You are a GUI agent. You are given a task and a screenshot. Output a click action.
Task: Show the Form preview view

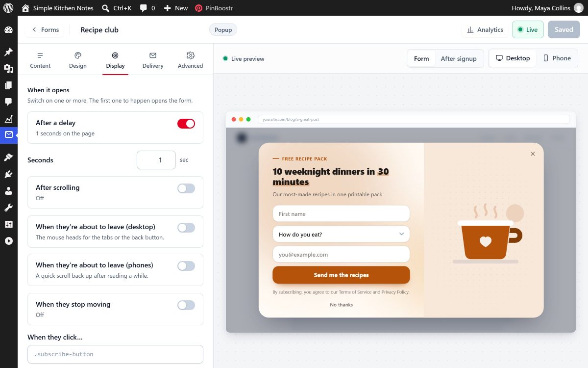click(421, 58)
